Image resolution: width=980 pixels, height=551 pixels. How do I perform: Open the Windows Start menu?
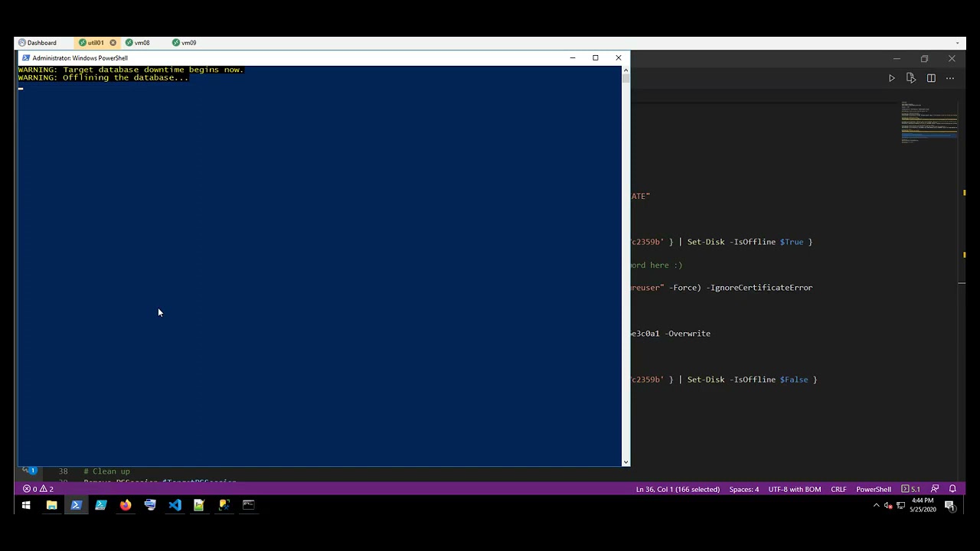tap(26, 505)
